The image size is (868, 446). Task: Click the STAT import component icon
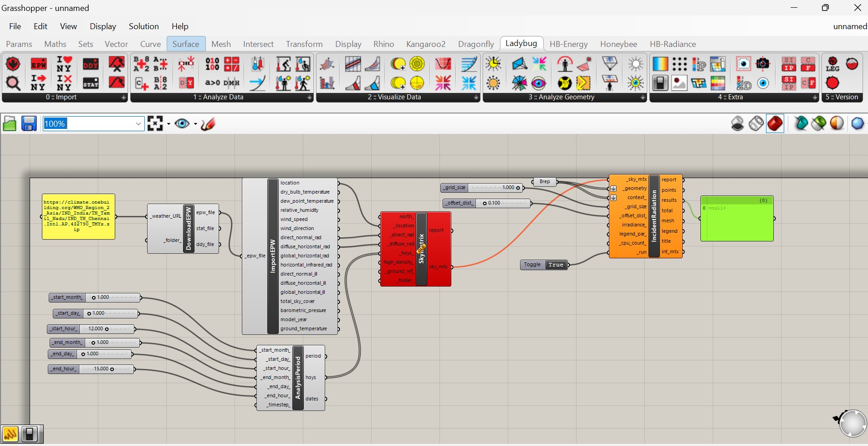(91, 83)
